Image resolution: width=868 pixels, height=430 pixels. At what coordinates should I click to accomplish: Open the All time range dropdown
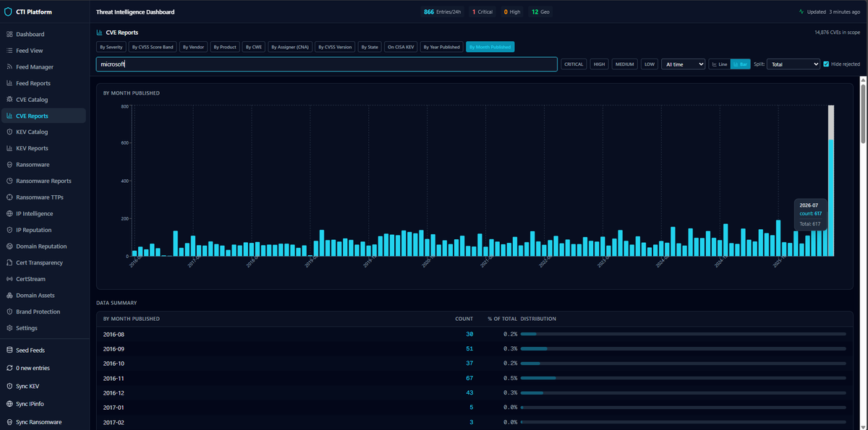(683, 64)
